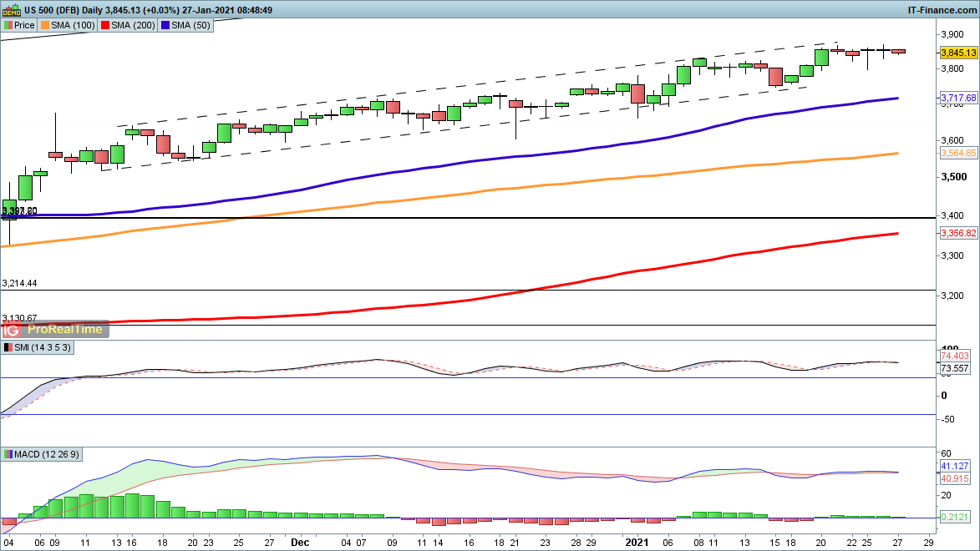Click the orange 3,564.85 SMA price tag
This screenshot has height=551, width=980.
point(957,154)
